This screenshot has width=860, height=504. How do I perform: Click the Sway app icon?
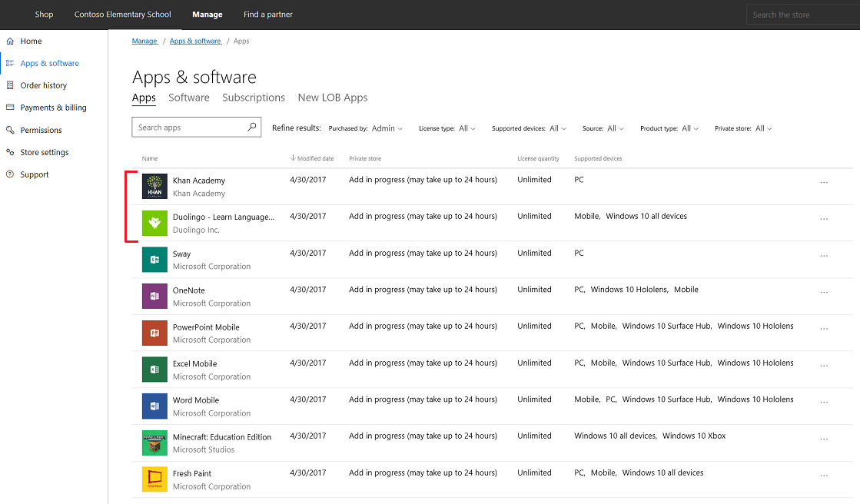(154, 260)
